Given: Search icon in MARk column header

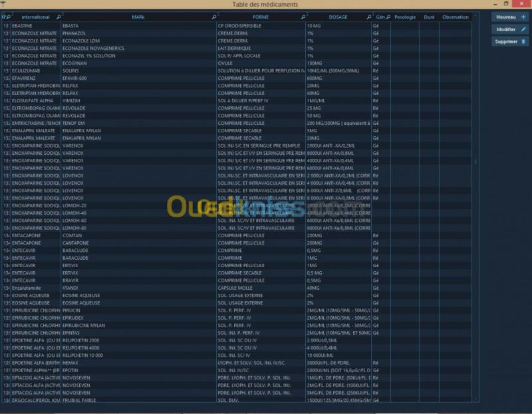Looking at the screenshot, I should [214, 17].
